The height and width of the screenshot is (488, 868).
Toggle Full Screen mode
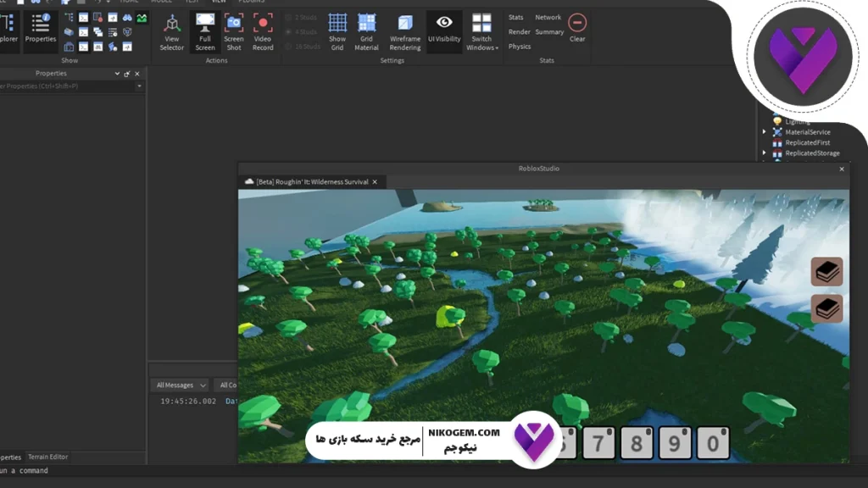click(x=205, y=32)
